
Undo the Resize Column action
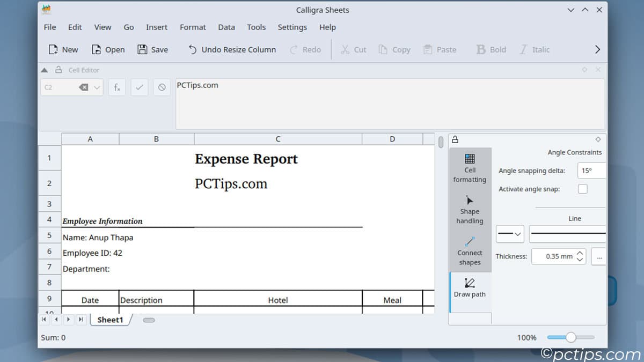231,49
